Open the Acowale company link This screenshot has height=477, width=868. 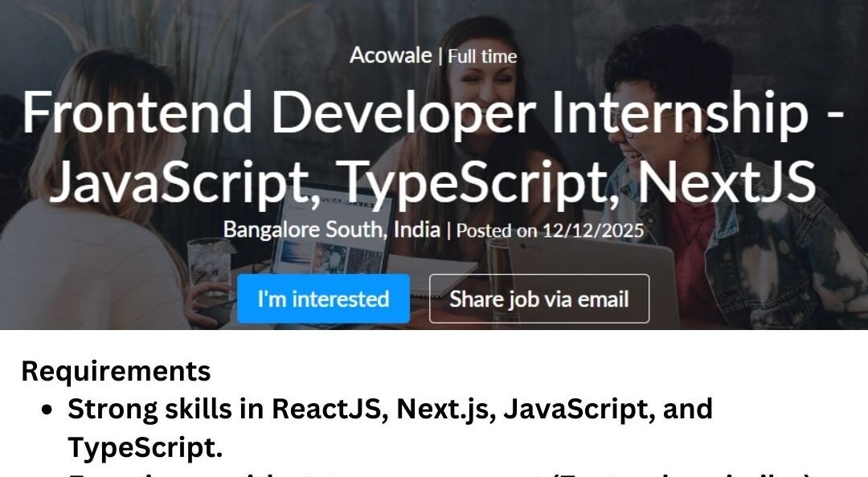389,56
